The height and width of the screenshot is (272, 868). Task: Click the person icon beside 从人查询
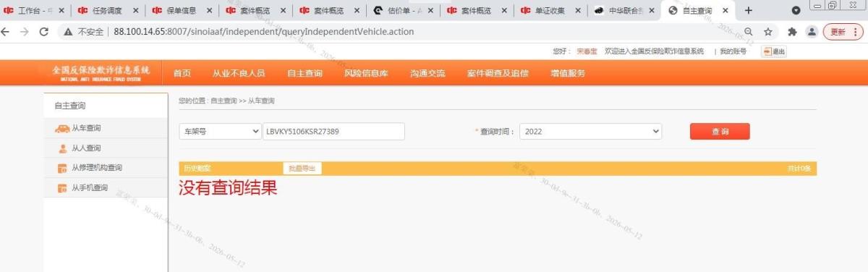coord(62,148)
